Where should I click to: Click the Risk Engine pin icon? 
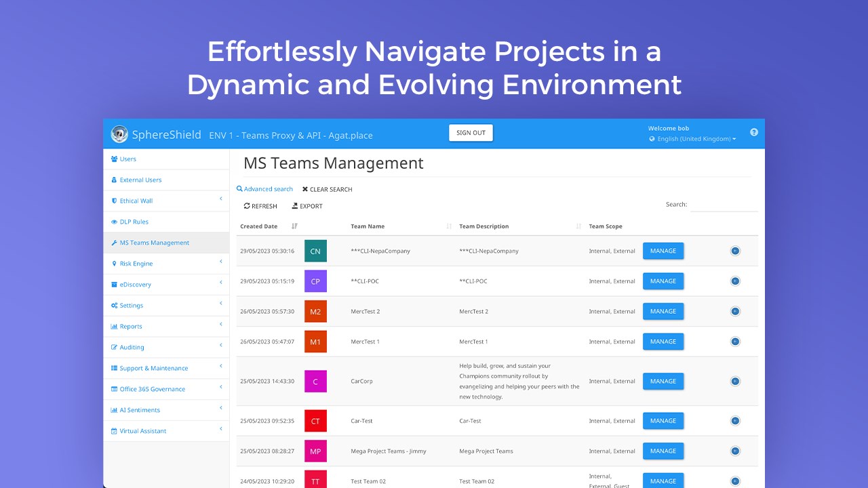(114, 264)
